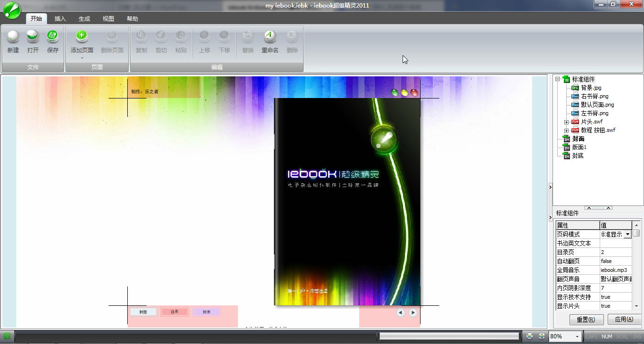The width and height of the screenshot is (644, 344).
Task: Click the iebook application logo button
Action: (12, 10)
